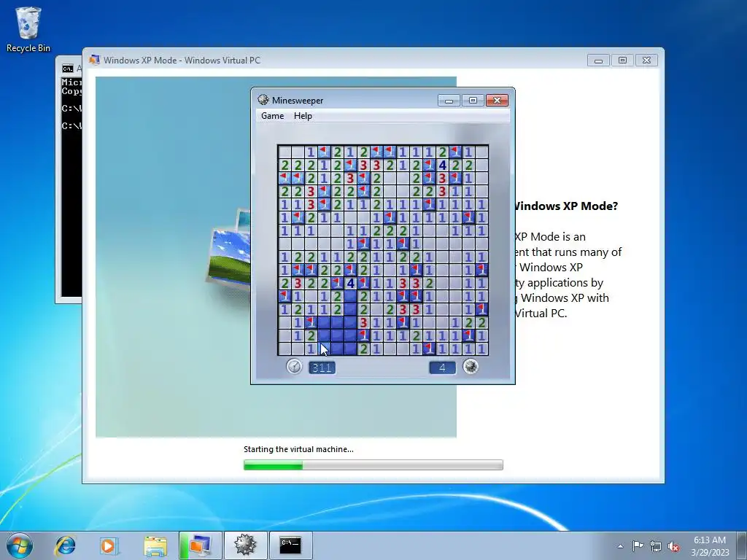Open network icon in system tray
The image size is (747, 560).
click(656, 546)
